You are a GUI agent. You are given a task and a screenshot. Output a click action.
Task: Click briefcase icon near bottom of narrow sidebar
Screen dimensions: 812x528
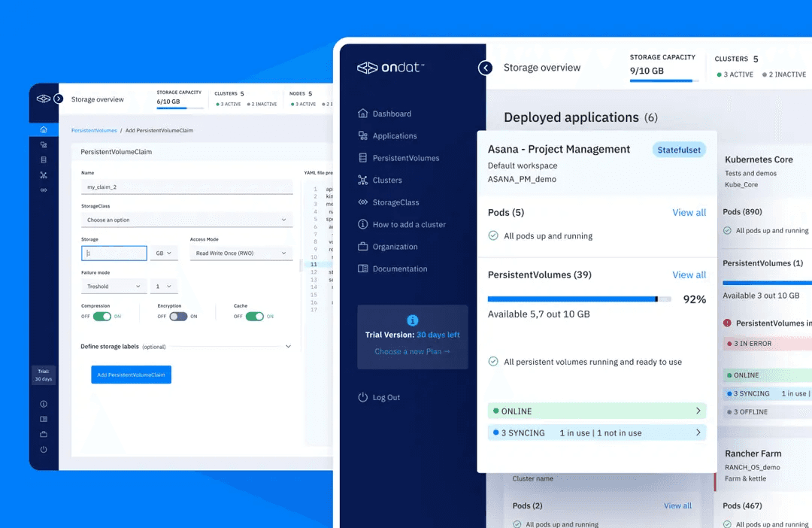coord(44,434)
